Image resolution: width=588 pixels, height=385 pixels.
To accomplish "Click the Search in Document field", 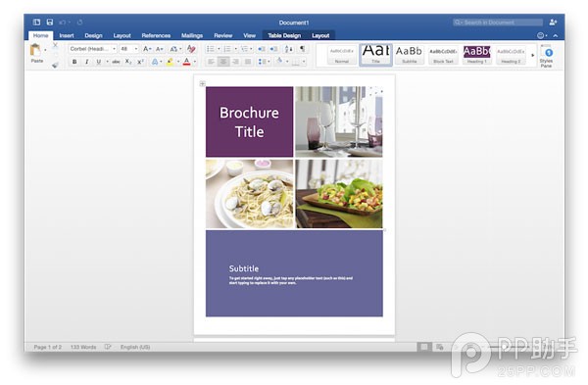I will pos(498,23).
